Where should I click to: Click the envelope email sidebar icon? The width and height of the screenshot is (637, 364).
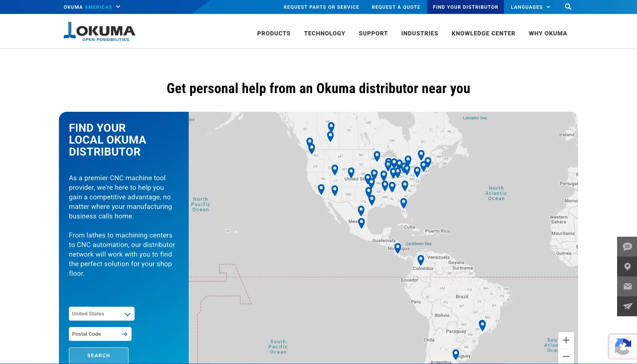pyautogui.click(x=627, y=286)
